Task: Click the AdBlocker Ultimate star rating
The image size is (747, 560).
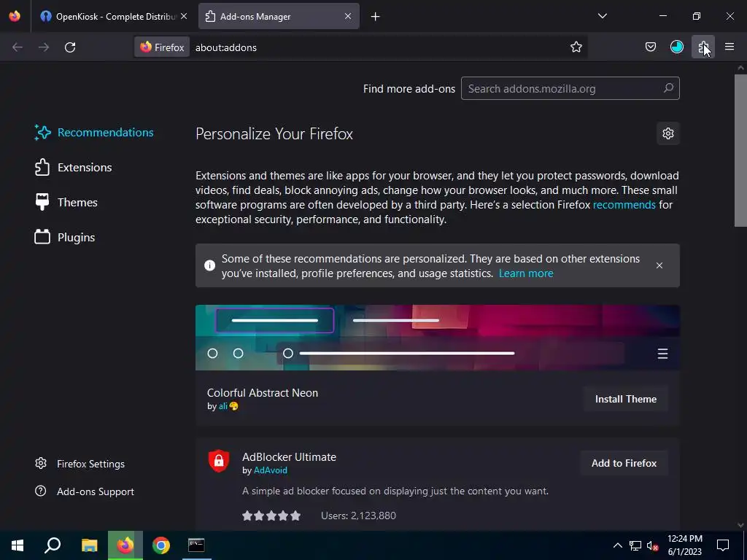Action: pos(271,516)
